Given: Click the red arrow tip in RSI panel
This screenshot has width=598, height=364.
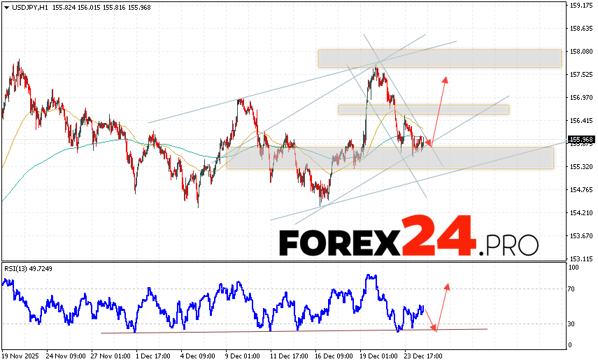Looking at the screenshot, I should 447,285.
